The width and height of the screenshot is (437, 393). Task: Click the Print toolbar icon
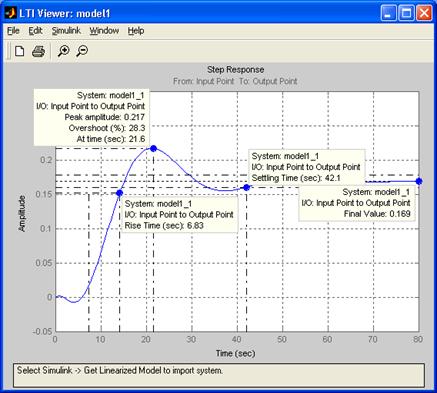tap(38, 51)
